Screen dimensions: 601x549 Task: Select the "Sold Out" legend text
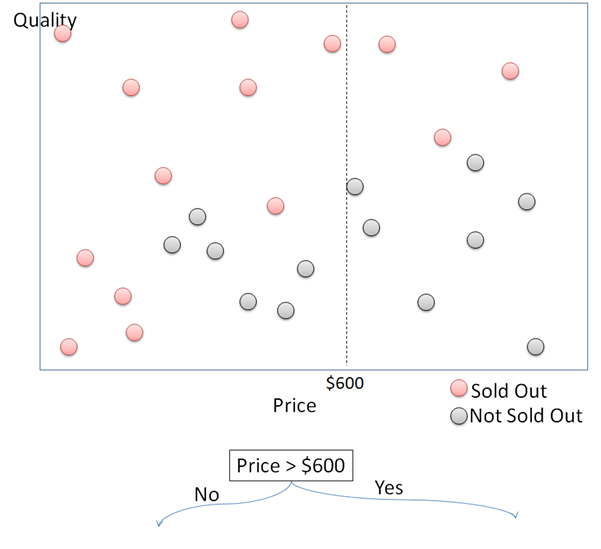508,390
